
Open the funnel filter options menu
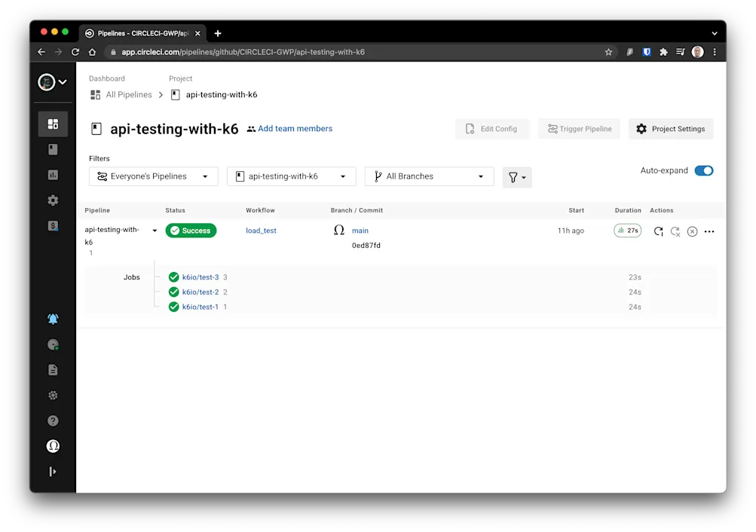click(517, 177)
